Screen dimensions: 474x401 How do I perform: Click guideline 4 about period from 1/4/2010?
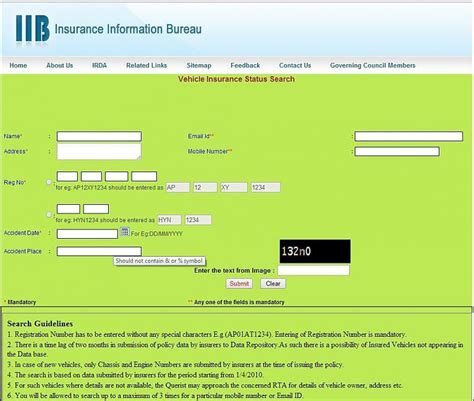point(135,375)
